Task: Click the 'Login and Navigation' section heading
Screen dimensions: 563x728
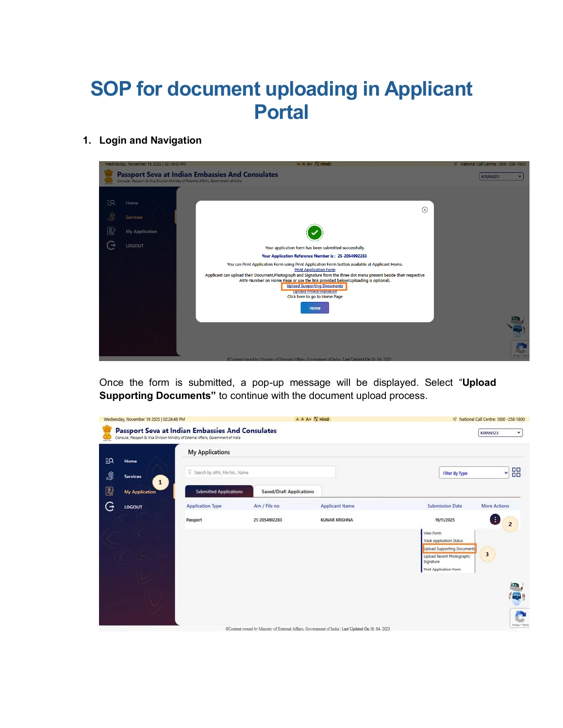Action: click(x=150, y=140)
